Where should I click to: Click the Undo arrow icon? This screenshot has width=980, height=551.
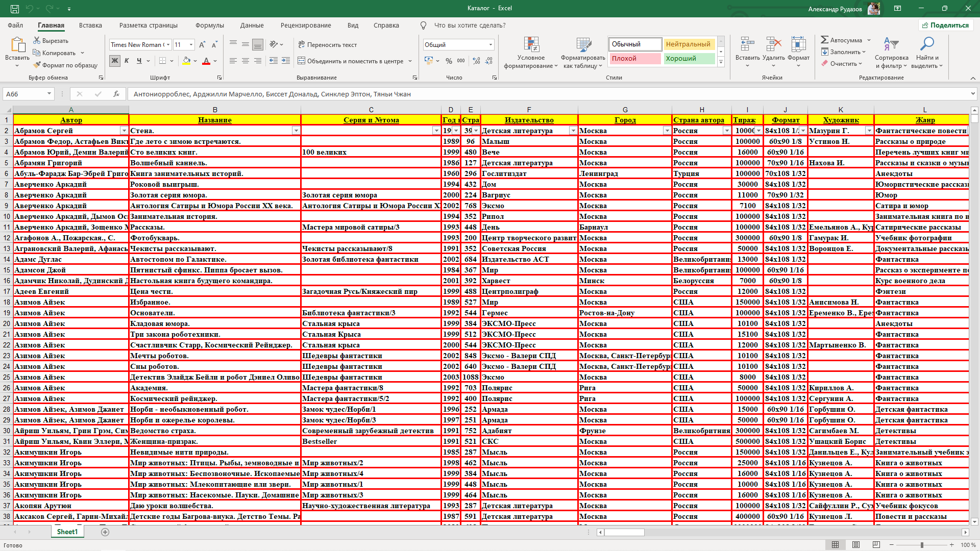pos(30,9)
